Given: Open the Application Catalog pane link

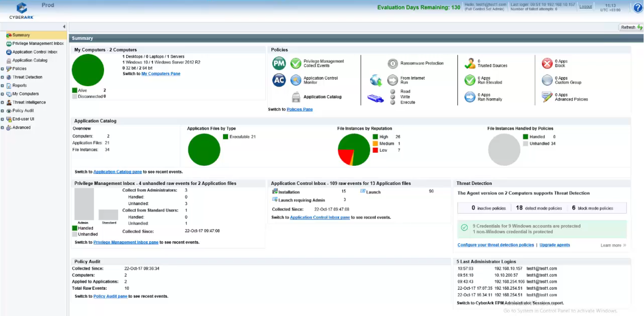Looking at the screenshot, I should coord(118,172).
